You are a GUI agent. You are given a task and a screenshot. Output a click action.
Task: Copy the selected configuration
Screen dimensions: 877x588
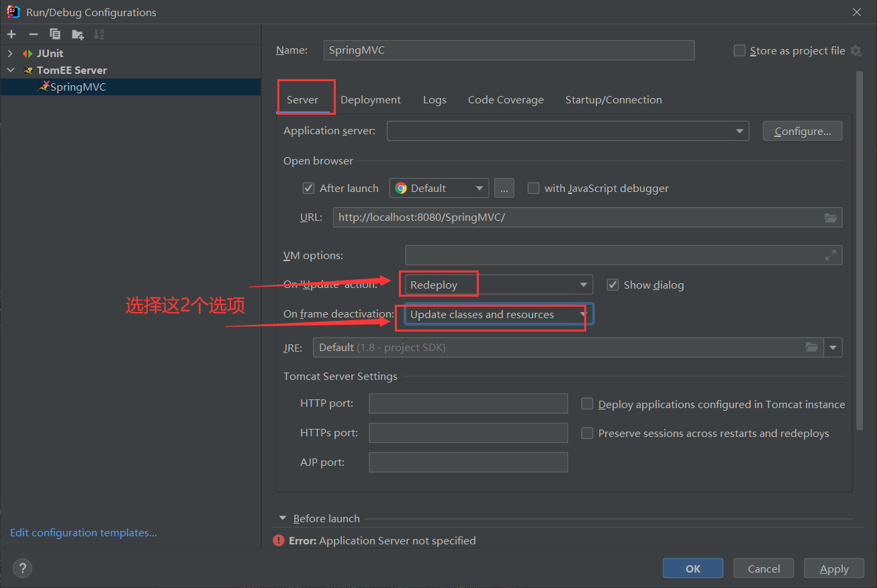55,34
